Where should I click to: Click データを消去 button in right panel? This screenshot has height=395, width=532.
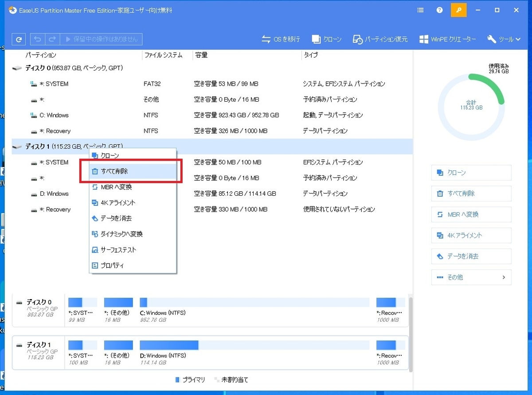pos(471,256)
